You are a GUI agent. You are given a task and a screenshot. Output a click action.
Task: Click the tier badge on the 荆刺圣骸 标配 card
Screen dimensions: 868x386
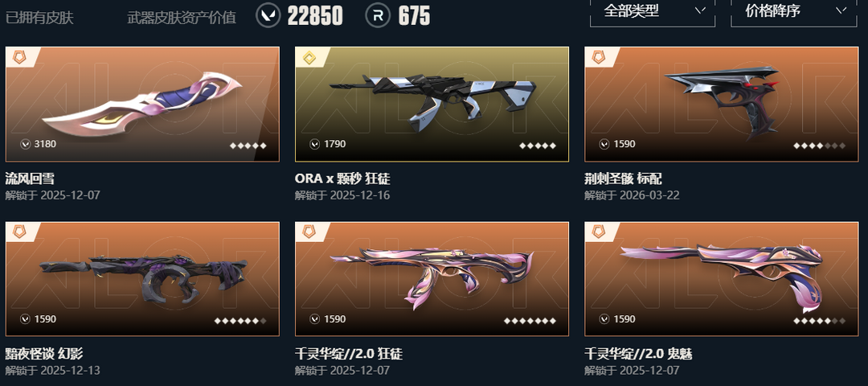click(x=599, y=57)
